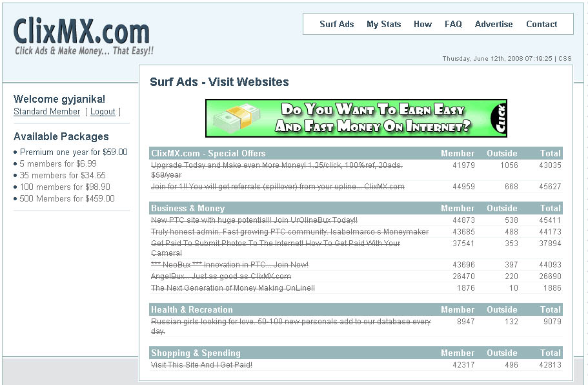This screenshot has width=588, height=385.
Task: Select 100 members for $98.90 package
Action: coord(65,187)
